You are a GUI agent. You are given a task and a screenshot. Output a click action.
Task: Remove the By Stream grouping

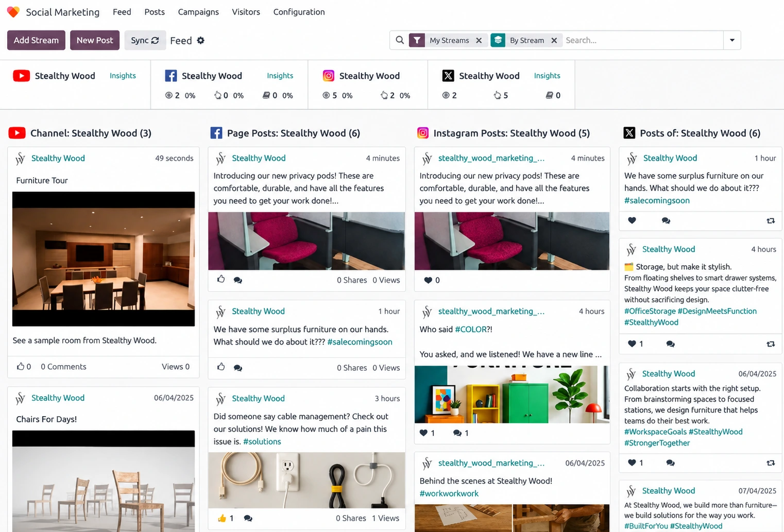tap(554, 40)
